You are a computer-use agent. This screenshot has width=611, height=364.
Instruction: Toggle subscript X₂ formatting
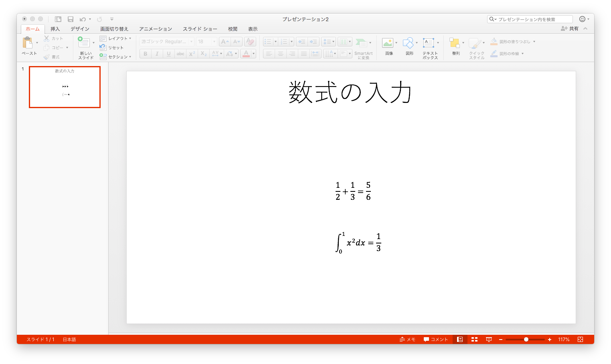[x=204, y=54]
